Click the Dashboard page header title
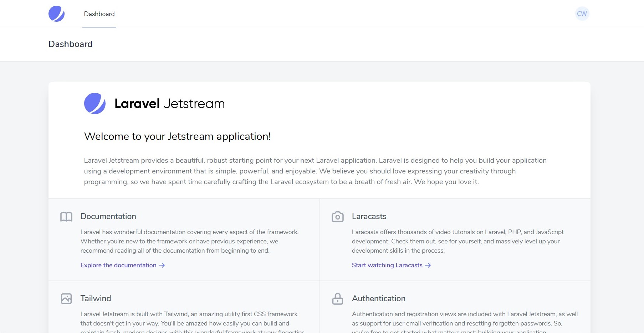This screenshot has width=644, height=333. pyautogui.click(x=70, y=44)
